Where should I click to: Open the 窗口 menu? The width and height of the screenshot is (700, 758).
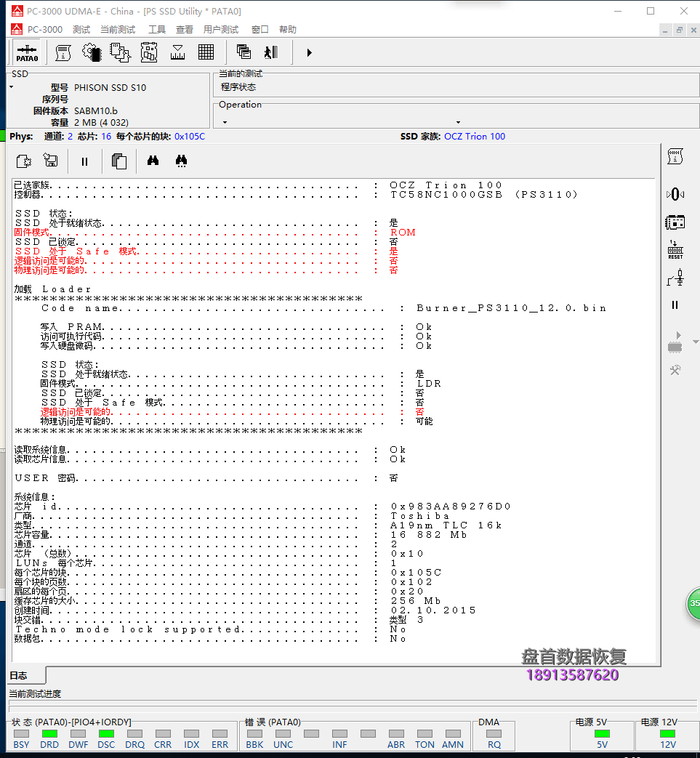(x=260, y=30)
